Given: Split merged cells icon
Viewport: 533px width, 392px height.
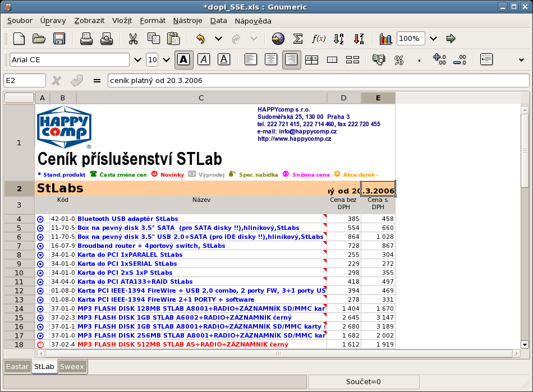Looking at the screenshot, I should (352, 60).
